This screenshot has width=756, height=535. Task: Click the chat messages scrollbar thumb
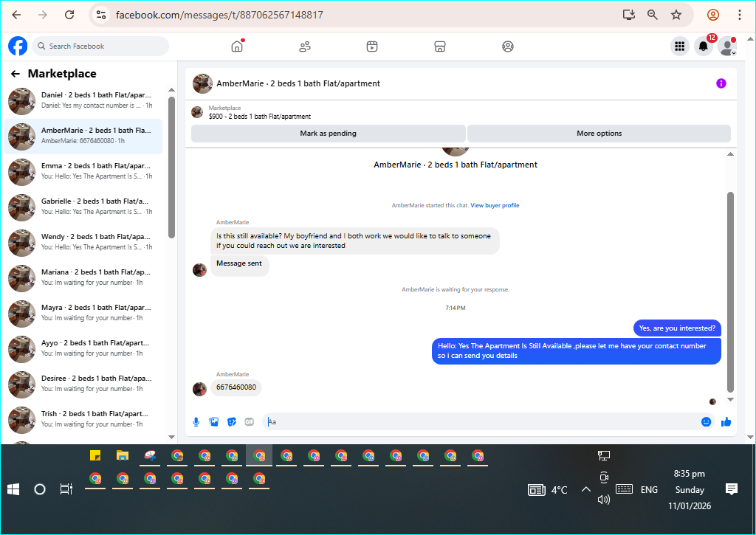(x=730, y=292)
